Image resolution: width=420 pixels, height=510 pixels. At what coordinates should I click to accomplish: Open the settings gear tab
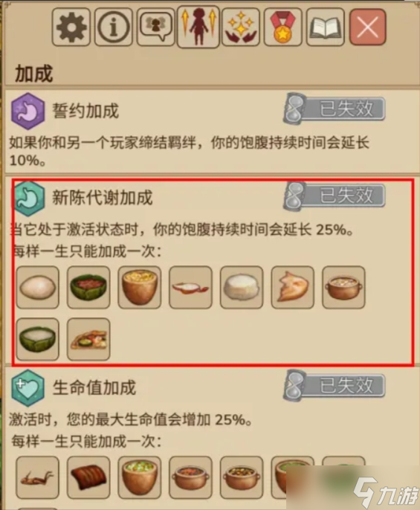point(71,28)
